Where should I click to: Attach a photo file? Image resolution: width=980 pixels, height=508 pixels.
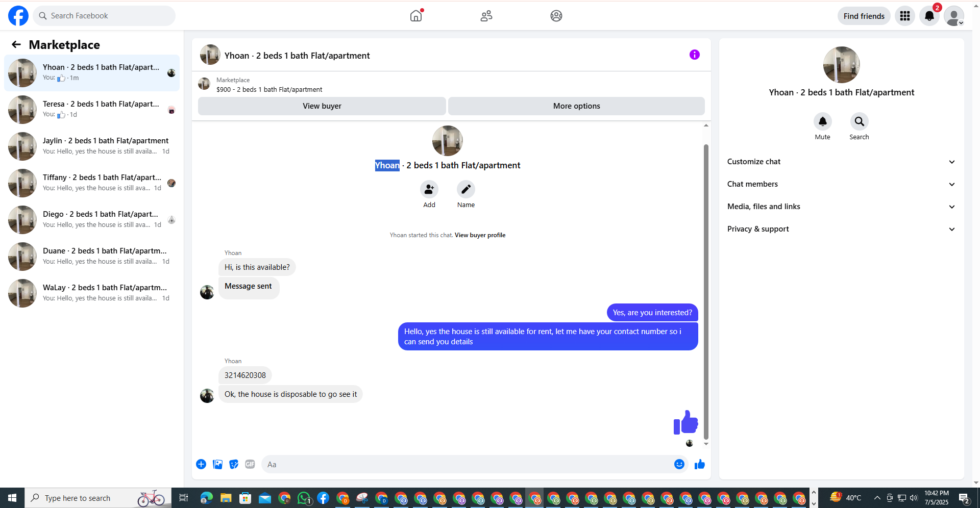pyautogui.click(x=217, y=464)
